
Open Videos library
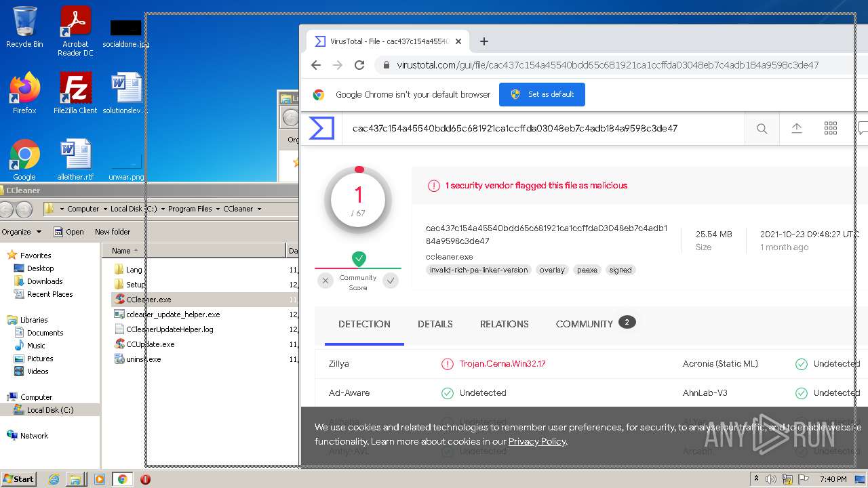(31, 371)
